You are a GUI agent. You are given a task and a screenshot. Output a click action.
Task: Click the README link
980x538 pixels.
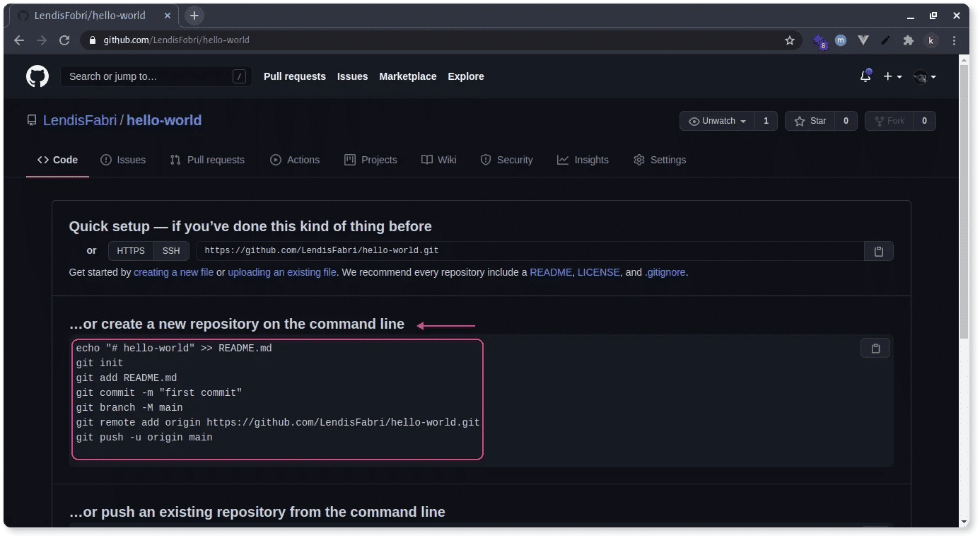point(551,272)
